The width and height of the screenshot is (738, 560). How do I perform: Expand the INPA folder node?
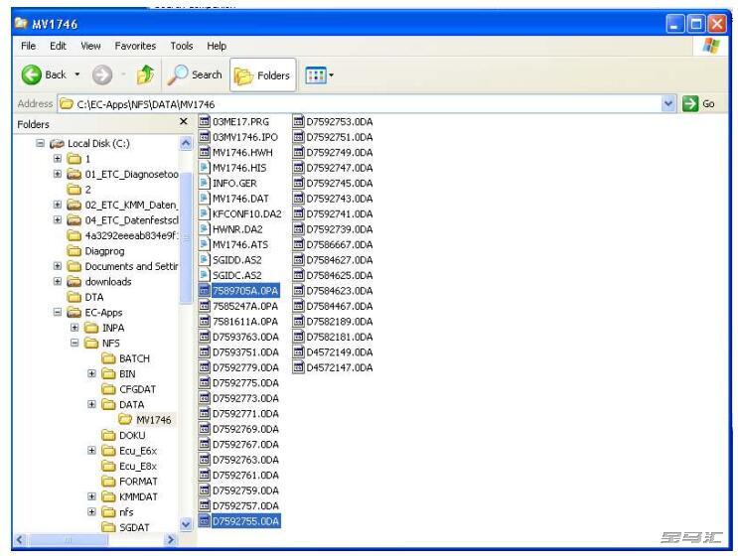74,328
